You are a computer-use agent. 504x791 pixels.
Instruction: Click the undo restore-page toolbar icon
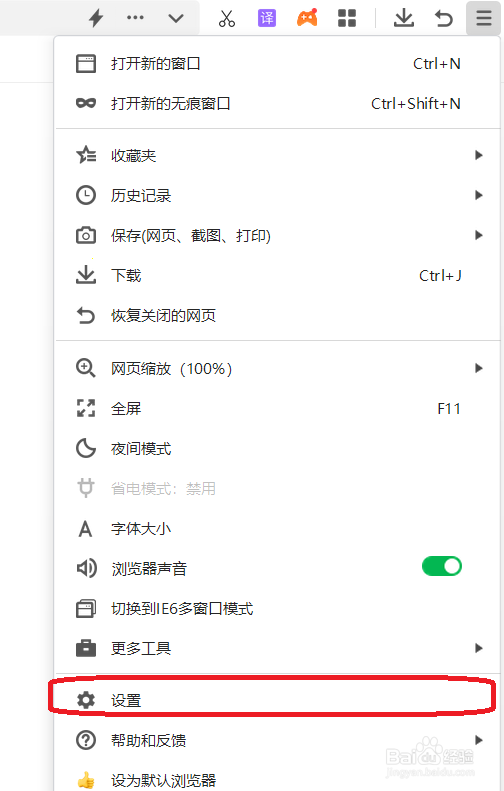(x=444, y=19)
